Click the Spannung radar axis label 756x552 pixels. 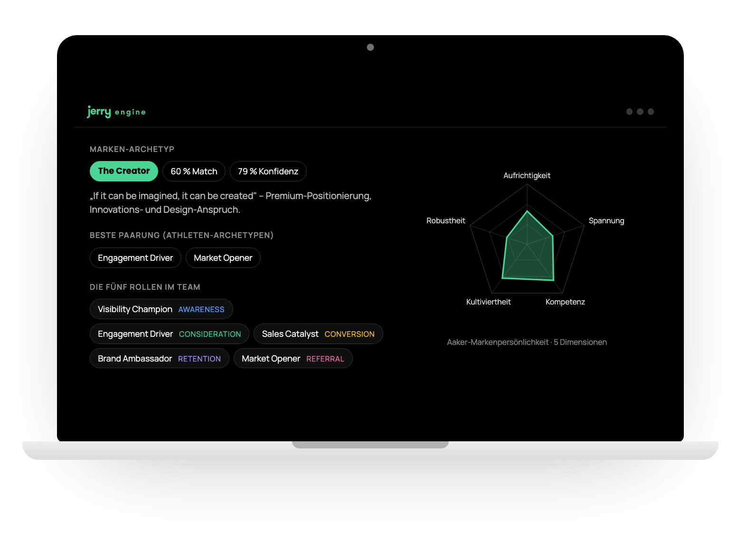[606, 221]
